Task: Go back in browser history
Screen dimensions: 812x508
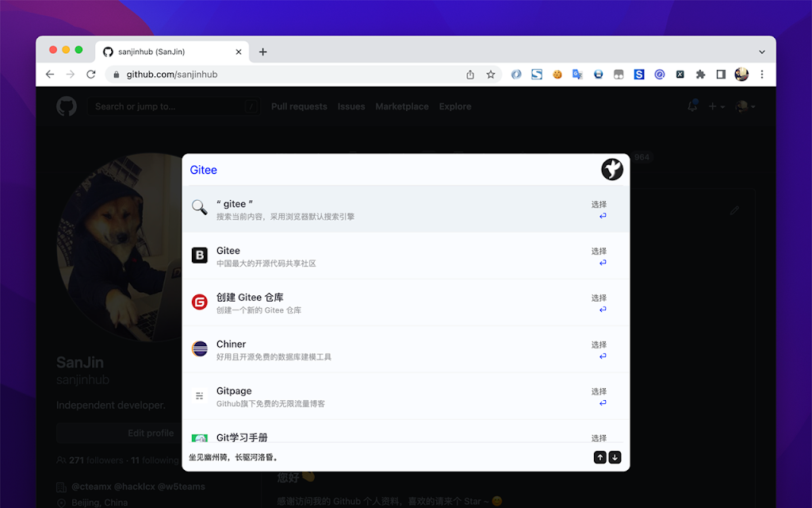Action: coord(50,74)
